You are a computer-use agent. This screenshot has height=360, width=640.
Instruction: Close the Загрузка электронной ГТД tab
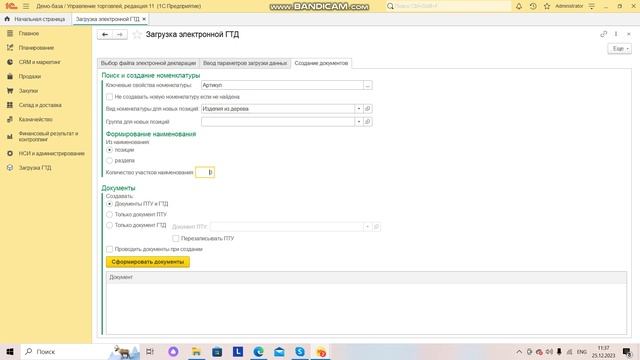[x=144, y=19]
